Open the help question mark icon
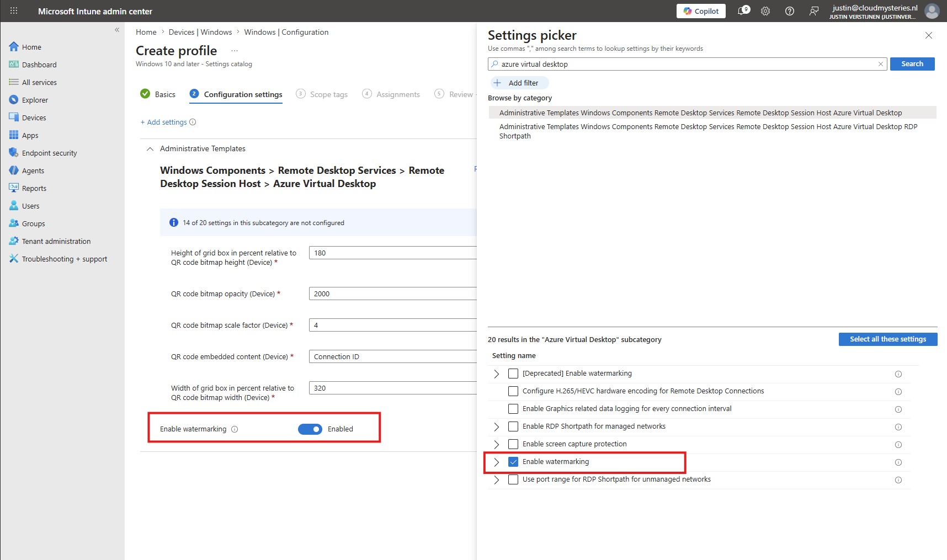The height and width of the screenshot is (560, 947). coord(790,11)
